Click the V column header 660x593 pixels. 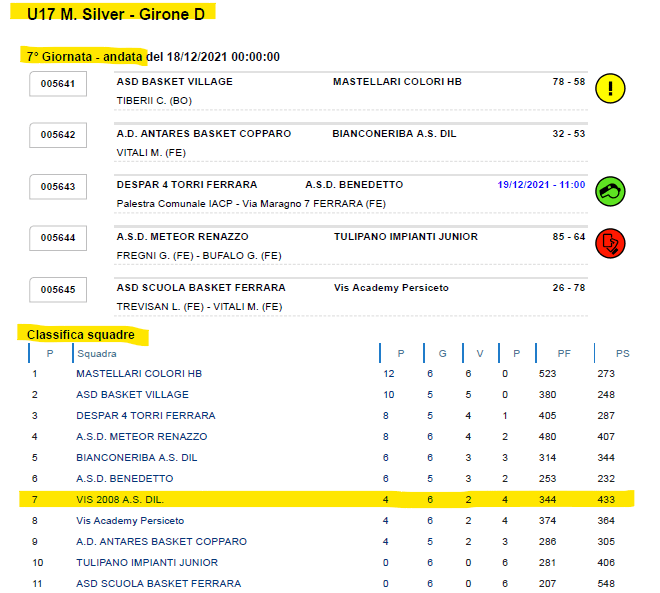[x=480, y=354]
